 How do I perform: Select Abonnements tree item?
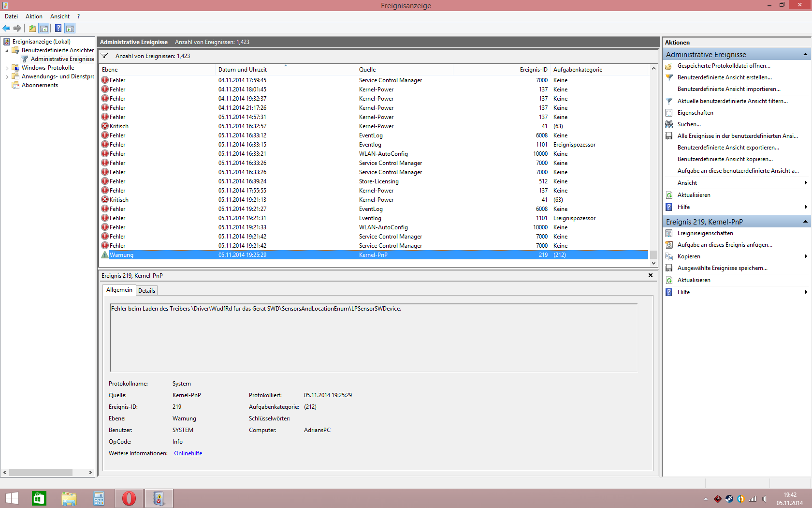tap(40, 85)
